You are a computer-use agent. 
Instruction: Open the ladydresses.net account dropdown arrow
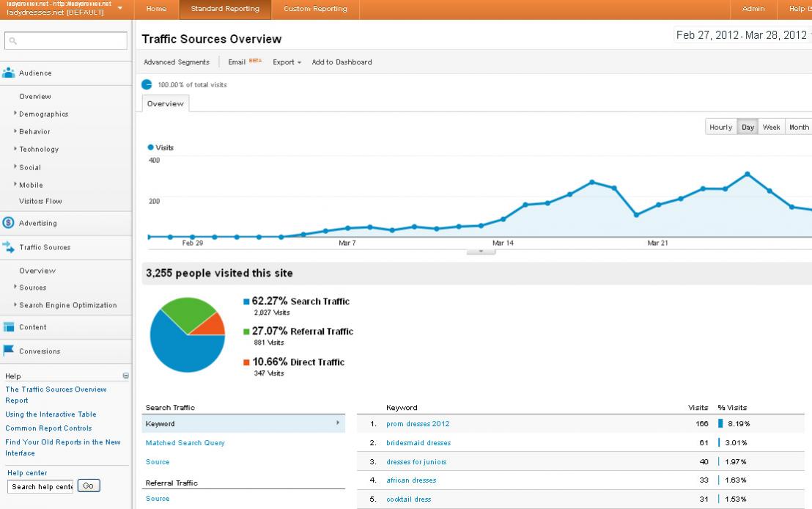pyautogui.click(x=120, y=8)
